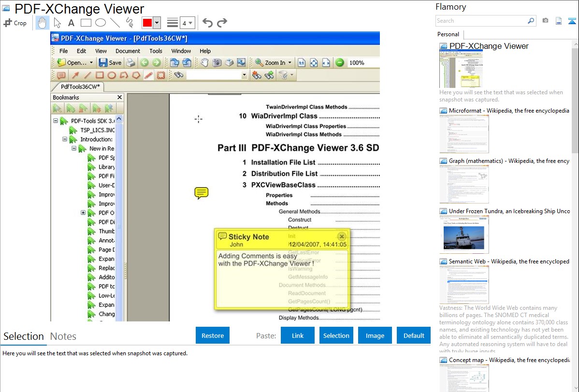Click the Default paste button
Image resolution: width=579 pixels, height=392 pixels.
point(414,335)
